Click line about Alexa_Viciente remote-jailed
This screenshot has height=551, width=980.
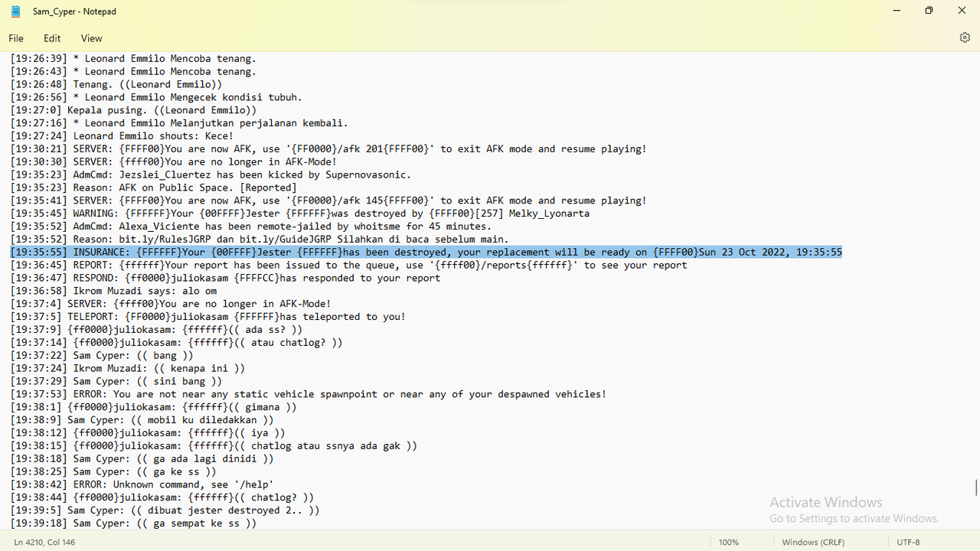[x=251, y=227]
